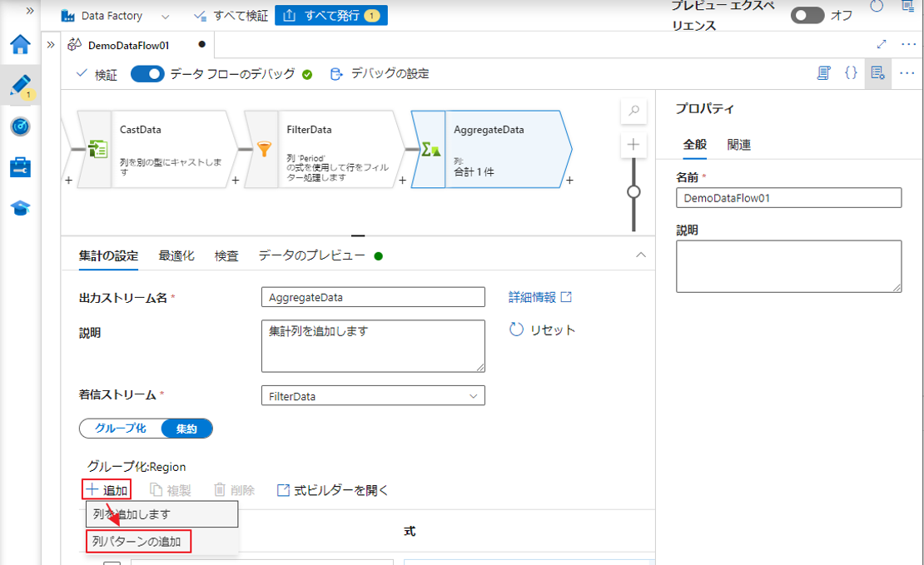Open the Manage toolbox icon in sidebar

(x=20, y=167)
